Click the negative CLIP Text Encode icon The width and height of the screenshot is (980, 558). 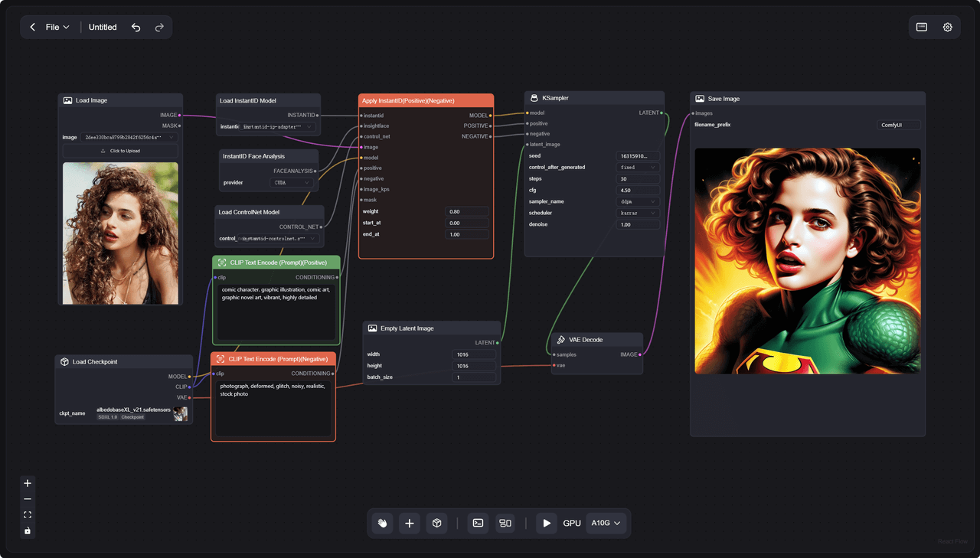coord(220,359)
